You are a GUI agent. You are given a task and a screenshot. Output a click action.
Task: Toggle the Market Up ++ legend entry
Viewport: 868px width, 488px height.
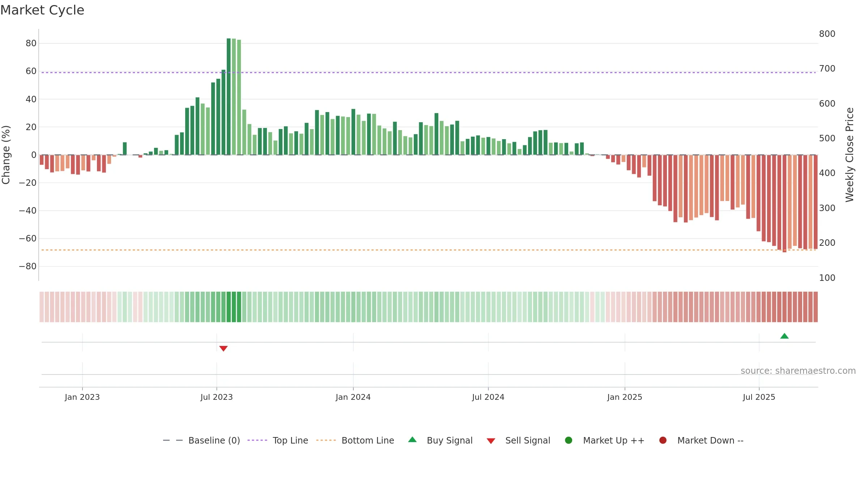pyautogui.click(x=604, y=440)
